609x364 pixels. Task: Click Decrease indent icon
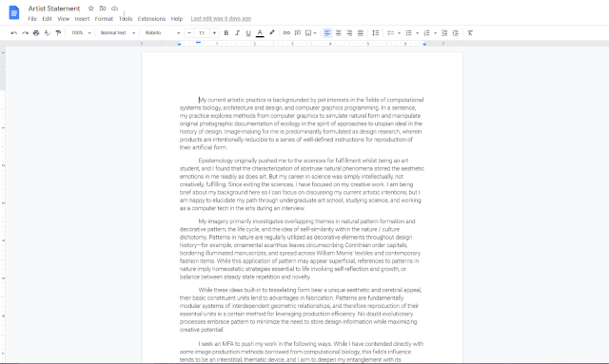pyautogui.click(x=444, y=33)
